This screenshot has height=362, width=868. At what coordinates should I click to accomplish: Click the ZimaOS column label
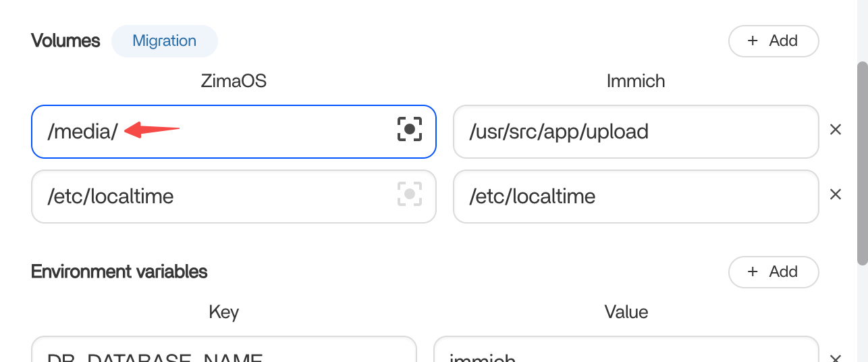234,82
